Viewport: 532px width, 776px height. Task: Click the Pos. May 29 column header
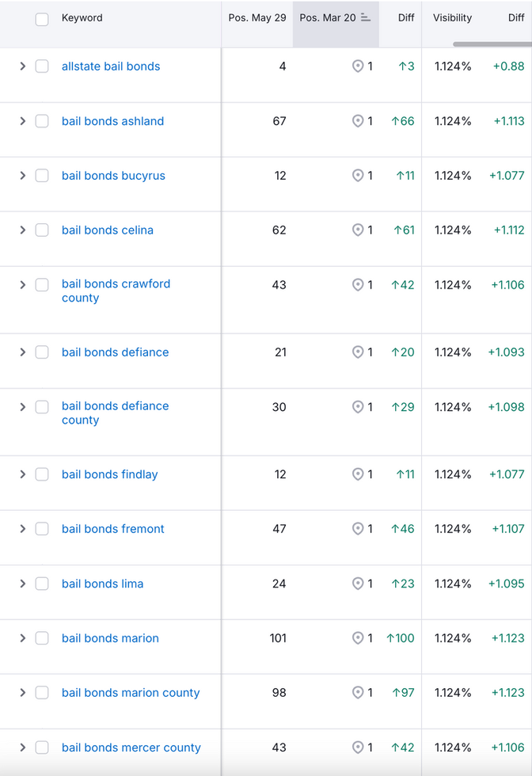point(256,17)
